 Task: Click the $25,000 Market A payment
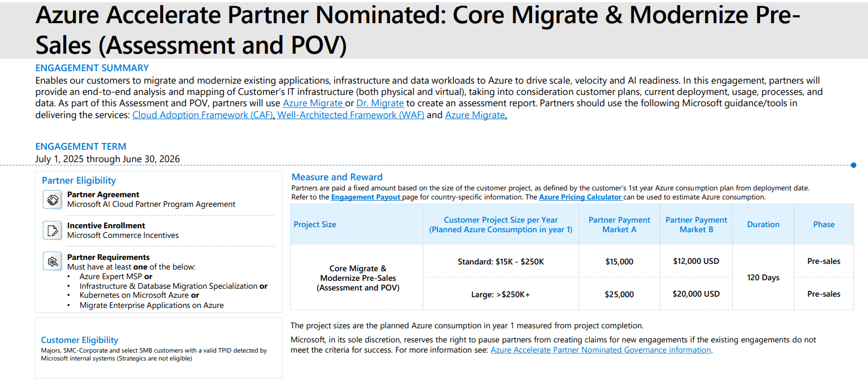coord(619,294)
